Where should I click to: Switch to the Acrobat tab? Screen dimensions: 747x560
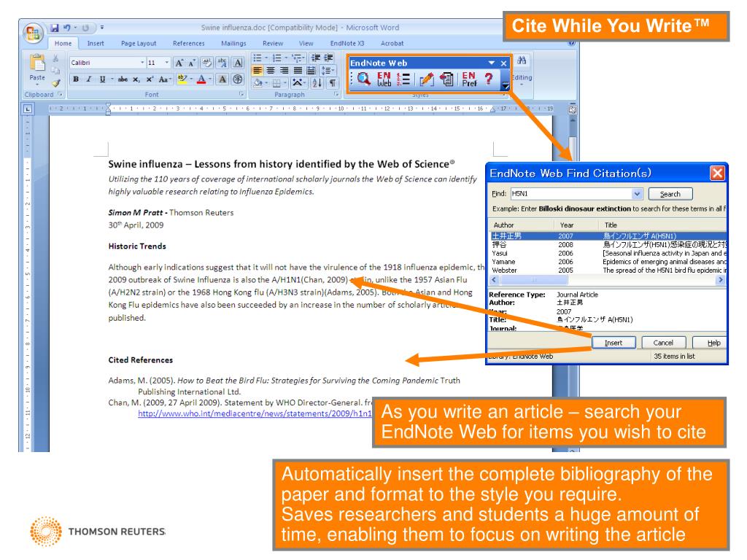[392, 43]
